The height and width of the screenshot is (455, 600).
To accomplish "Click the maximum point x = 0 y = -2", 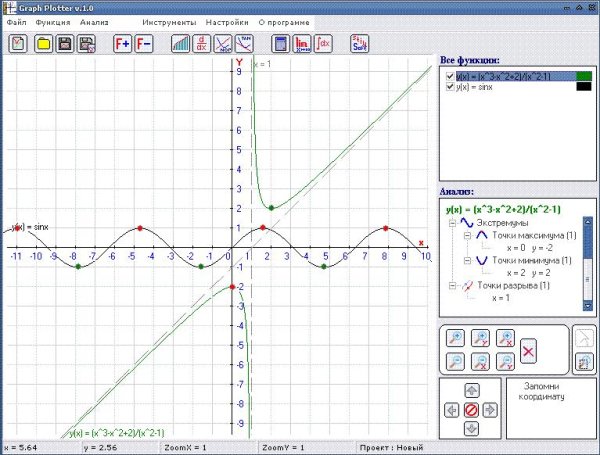I will pyautogui.click(x=530, y=248).
